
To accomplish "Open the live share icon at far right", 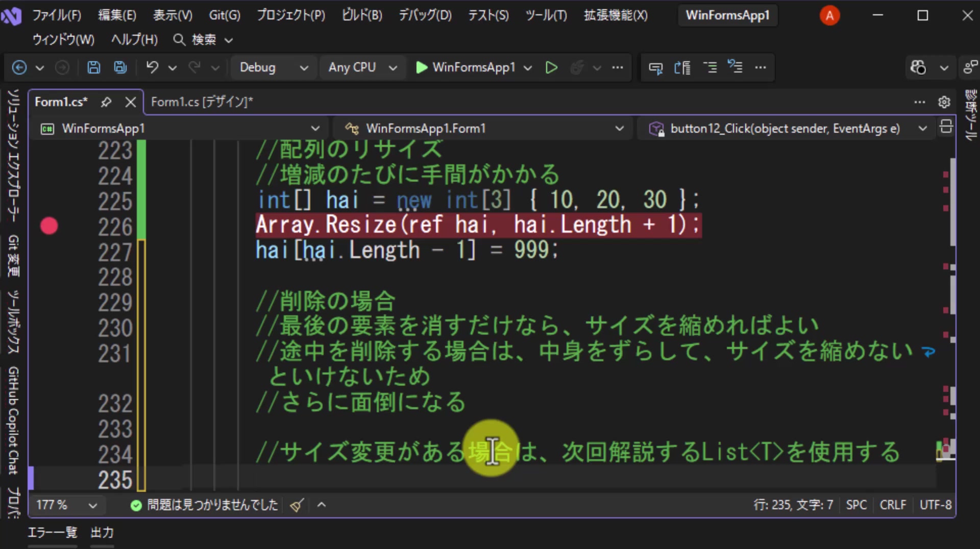I will (970, 67).
